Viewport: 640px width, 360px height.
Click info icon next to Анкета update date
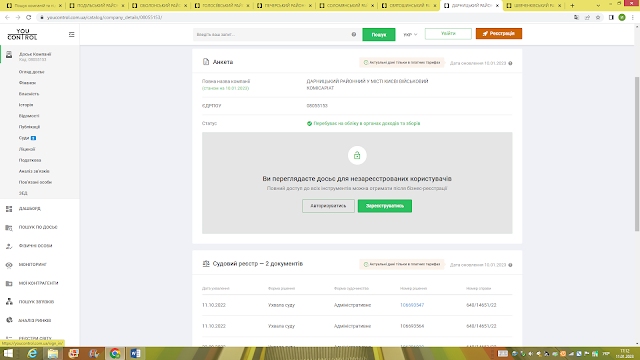pyautogui.click(x=510, y=63)
